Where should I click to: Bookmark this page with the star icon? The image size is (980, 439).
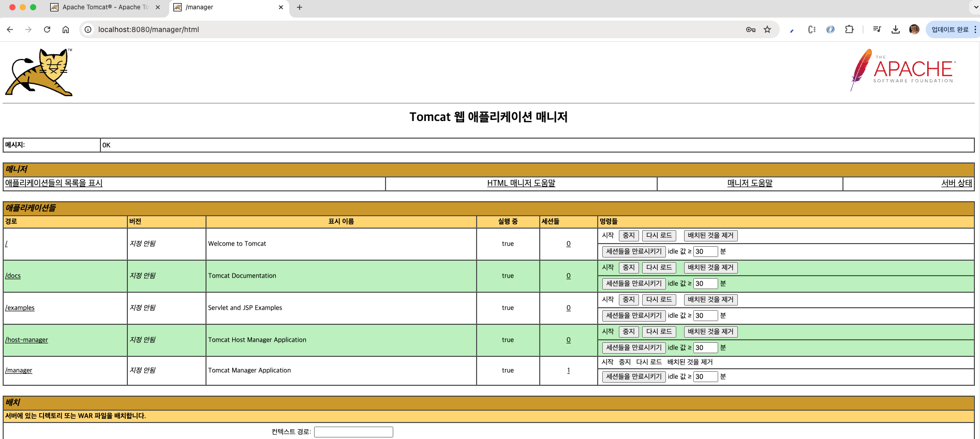767,29
